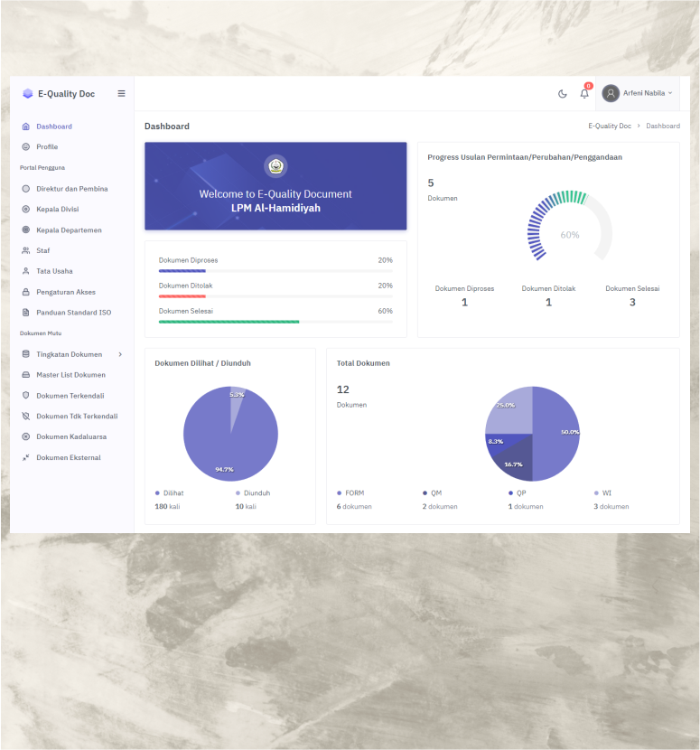Go to Kepala Departemen menu item

69,230
